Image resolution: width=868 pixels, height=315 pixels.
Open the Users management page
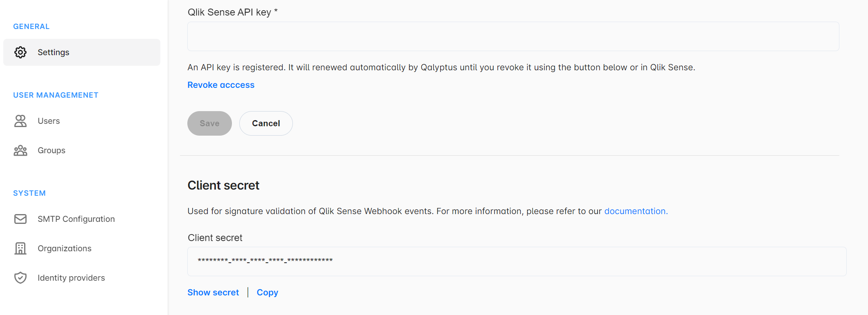coord(49,121)
